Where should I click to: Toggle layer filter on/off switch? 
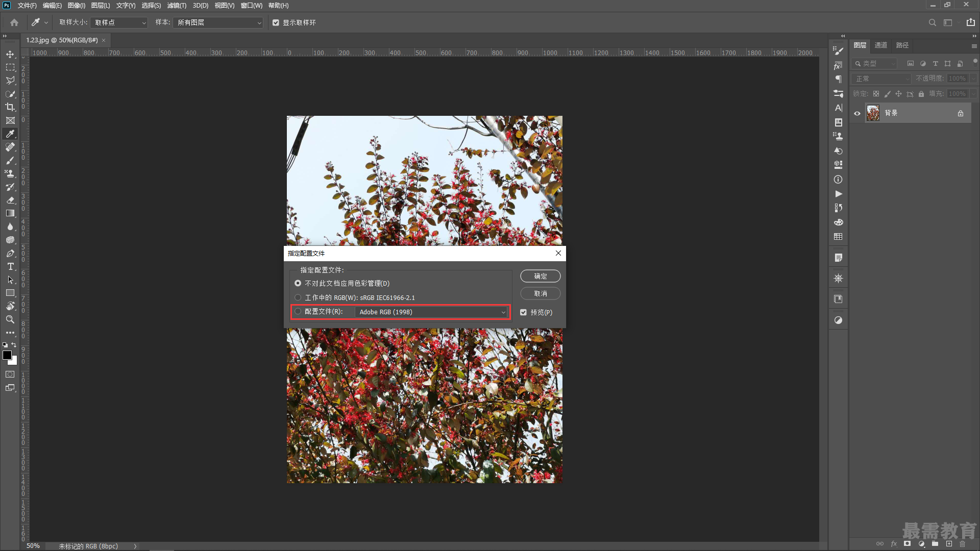coord(975,62)
